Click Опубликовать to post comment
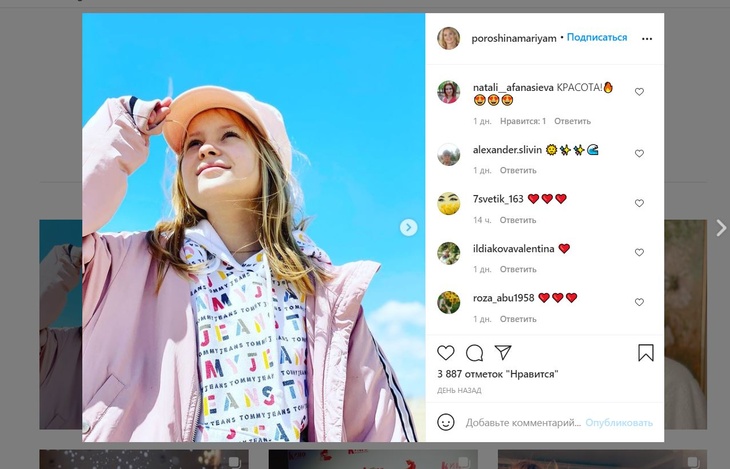The image size is (730, 469). [x=619, y=422]
